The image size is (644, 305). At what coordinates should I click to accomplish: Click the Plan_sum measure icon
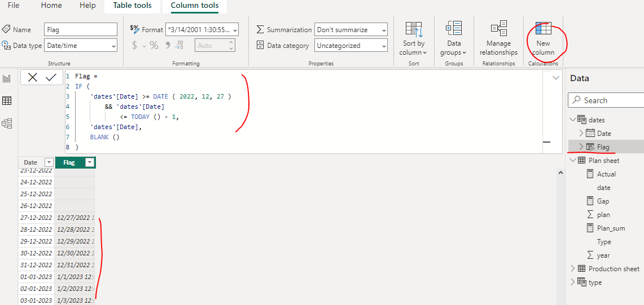pyautogui.click(x=590, y=228)
